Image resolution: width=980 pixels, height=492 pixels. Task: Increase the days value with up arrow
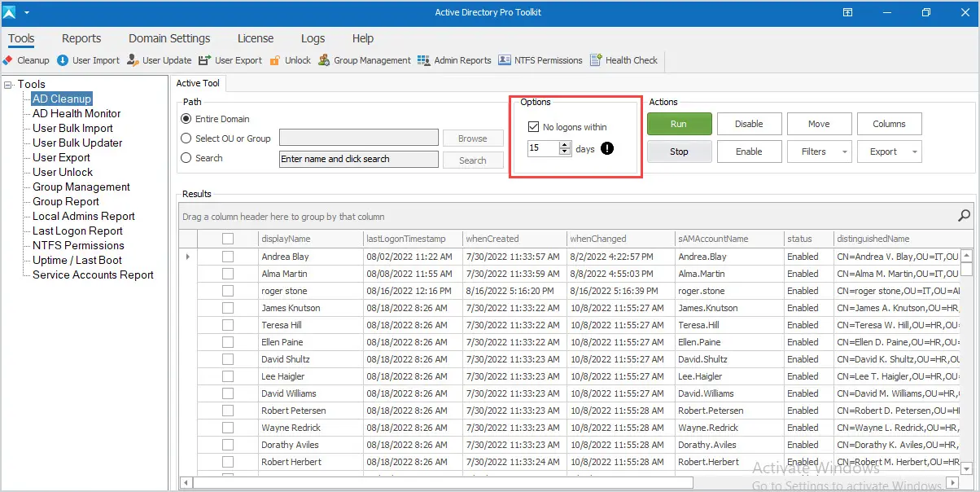pos(565,145)
